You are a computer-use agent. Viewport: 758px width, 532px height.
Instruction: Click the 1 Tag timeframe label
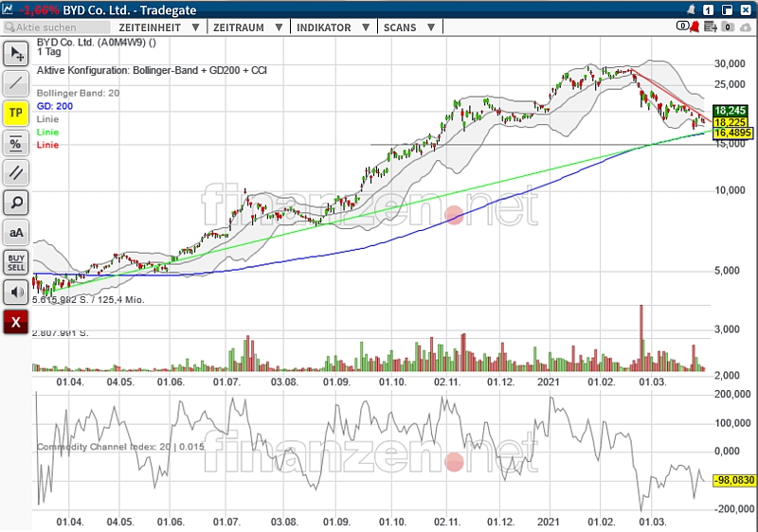pyautogui.click(x=49, y=52)
